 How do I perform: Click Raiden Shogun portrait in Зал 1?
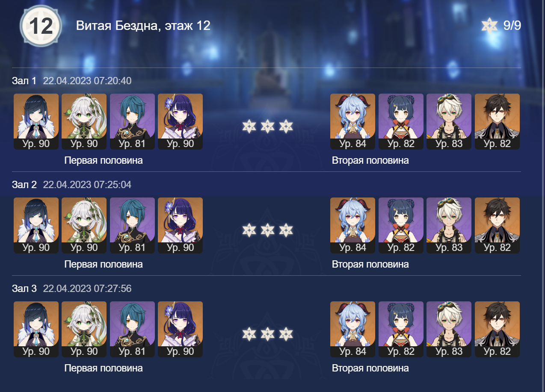click(x=180, y=121)
